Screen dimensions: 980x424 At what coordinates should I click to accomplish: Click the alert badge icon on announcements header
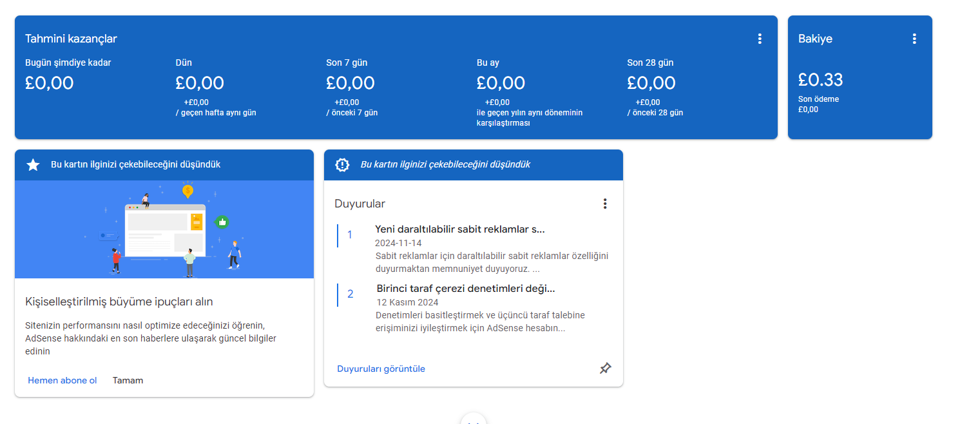(342, 165)
